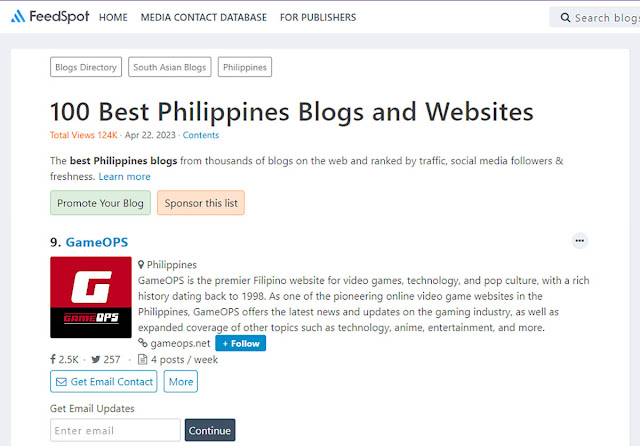Image resolution: width=640 pixels, height=446 pixels.
Task: Jump to the Contents link
Action: pyautogui.click(x=201, y=135)
